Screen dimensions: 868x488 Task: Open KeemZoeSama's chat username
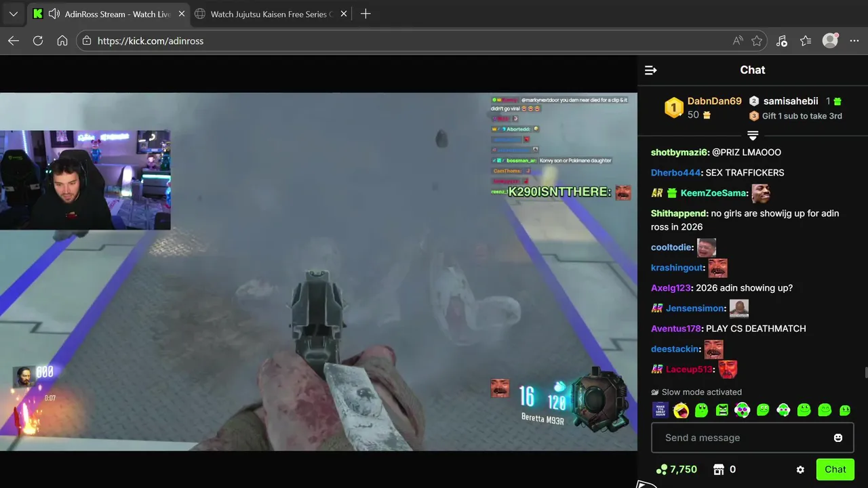click(x=714, y=193)
